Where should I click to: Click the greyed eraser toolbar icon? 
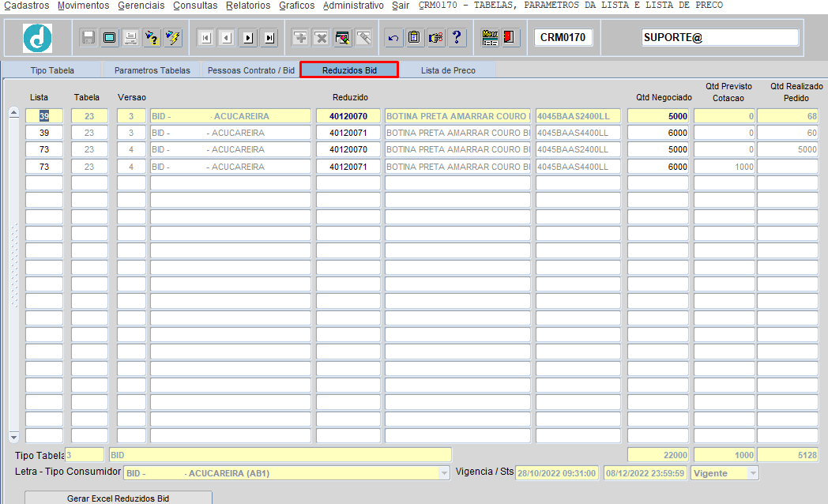pyautogui.click(x=363, y=37)
